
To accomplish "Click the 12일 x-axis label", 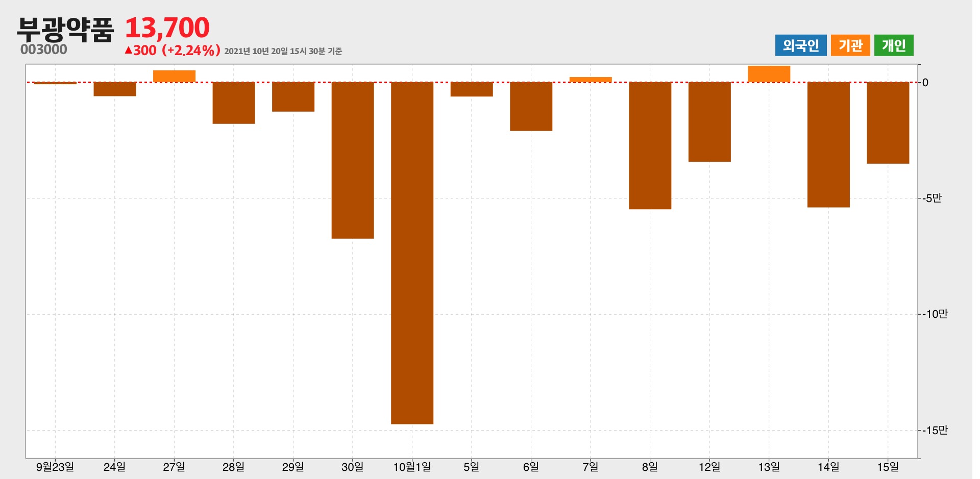I will coord(709,467).
